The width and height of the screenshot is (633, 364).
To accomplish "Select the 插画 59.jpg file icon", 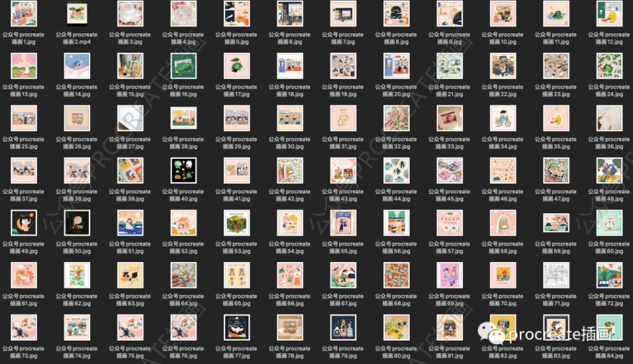I will 556,222.
